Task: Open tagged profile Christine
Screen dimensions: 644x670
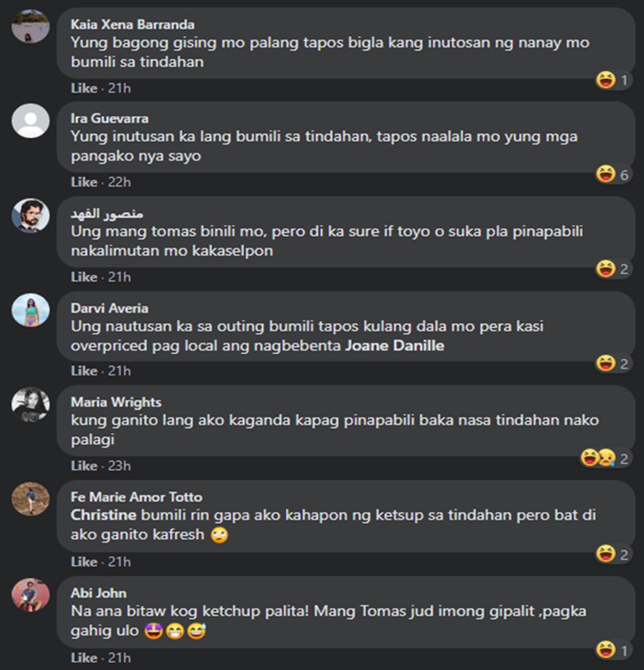Action: coord(103,515)
